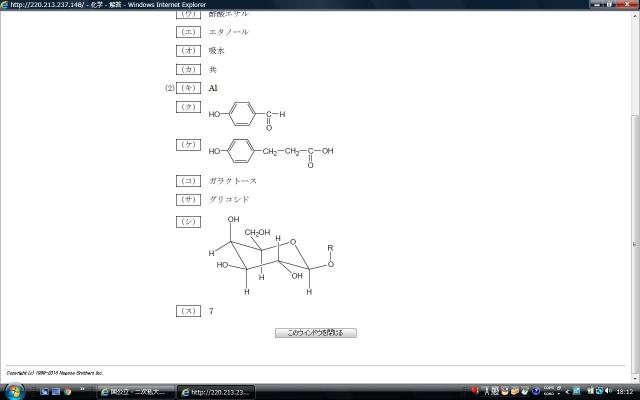Click the scrollbar up arrow
The height and width of the screenshot is (400, 640).
click(x=636, y=16)
